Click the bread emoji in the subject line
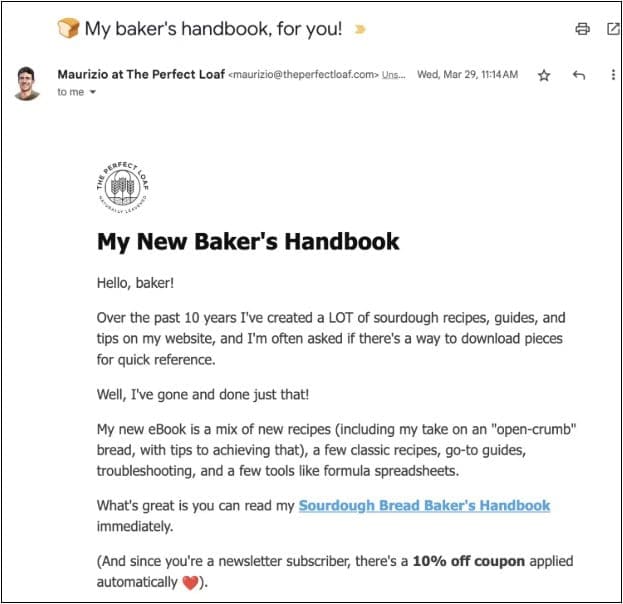This screenshot has width=623, height=604. click(68, 28)
